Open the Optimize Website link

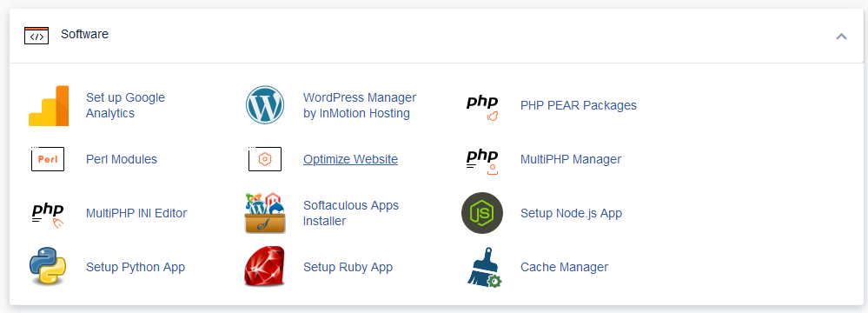[350, 159]
